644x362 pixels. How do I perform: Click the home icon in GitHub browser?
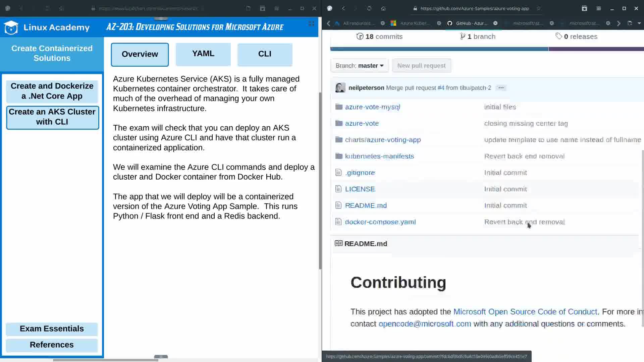(x=383, y=8)
